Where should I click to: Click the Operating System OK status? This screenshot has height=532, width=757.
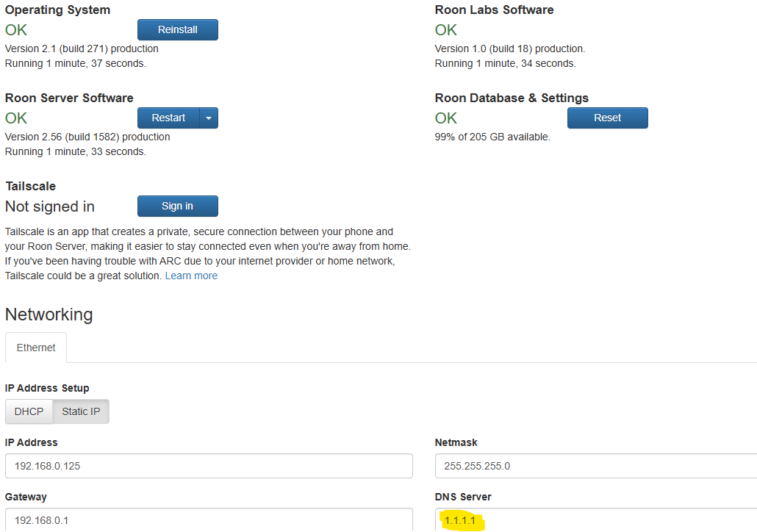(16, 30)
